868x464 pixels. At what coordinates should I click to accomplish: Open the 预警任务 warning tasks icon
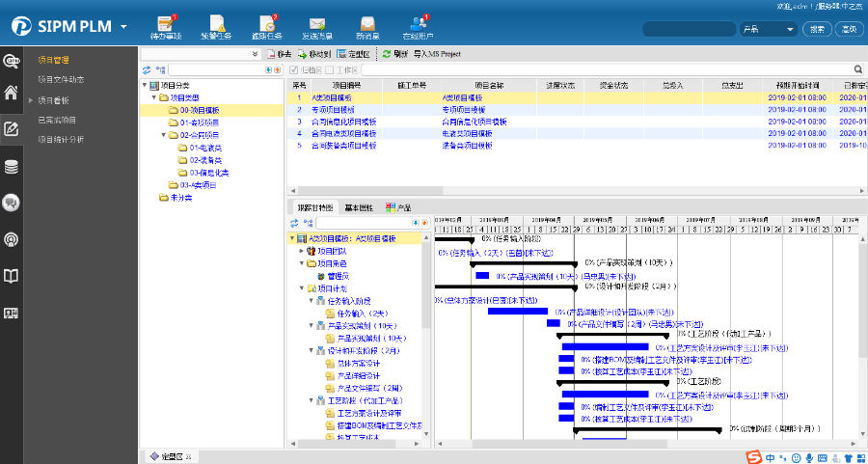217,23
